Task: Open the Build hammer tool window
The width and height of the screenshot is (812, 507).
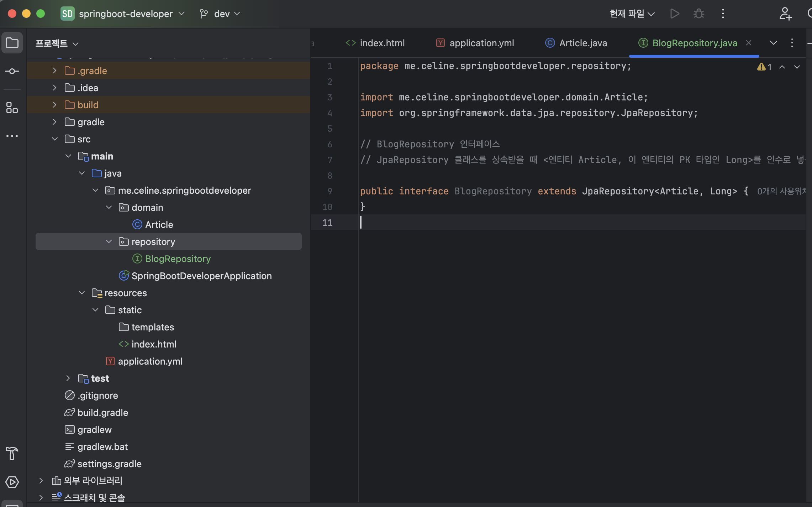Action: coord(12,454)
